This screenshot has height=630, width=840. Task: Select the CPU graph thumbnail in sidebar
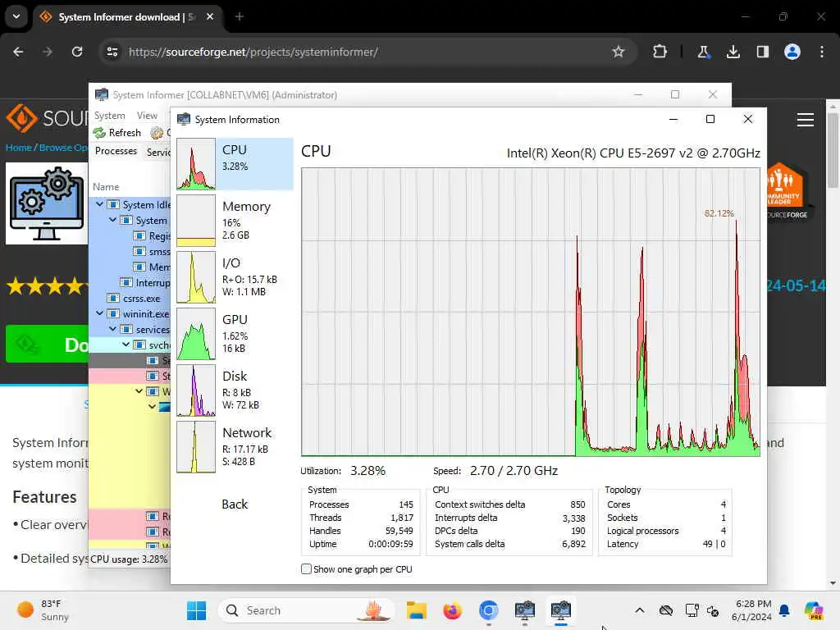195,164
